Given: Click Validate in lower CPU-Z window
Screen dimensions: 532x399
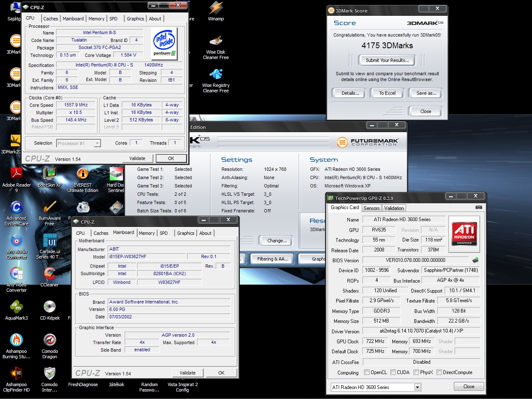Looking at the screenshot, I should coord(187,373).
